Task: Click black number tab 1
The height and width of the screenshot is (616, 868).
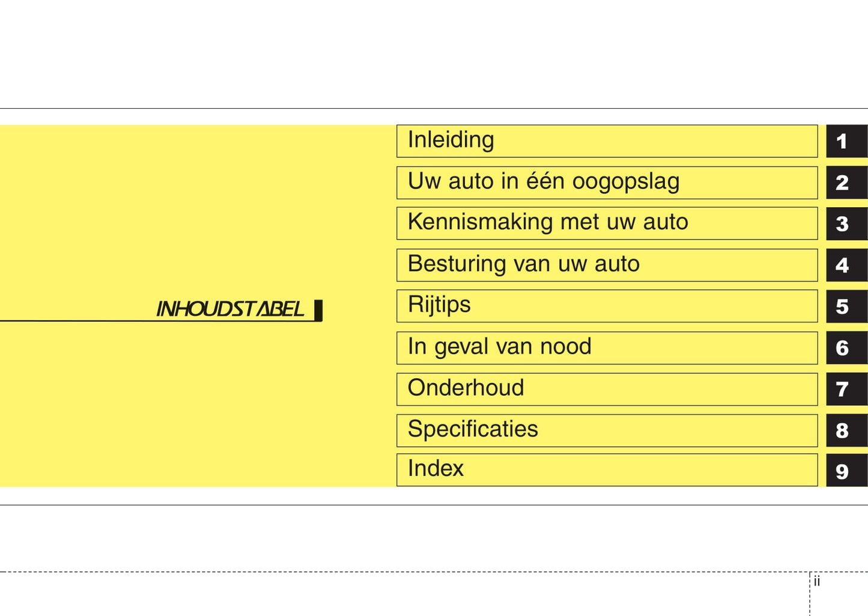Action: 846,141
